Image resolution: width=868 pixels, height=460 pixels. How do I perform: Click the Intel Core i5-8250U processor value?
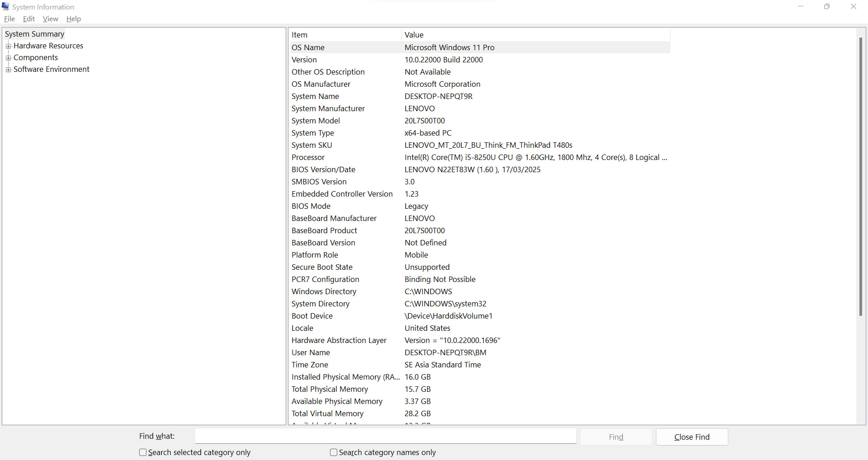click(536, 157)
